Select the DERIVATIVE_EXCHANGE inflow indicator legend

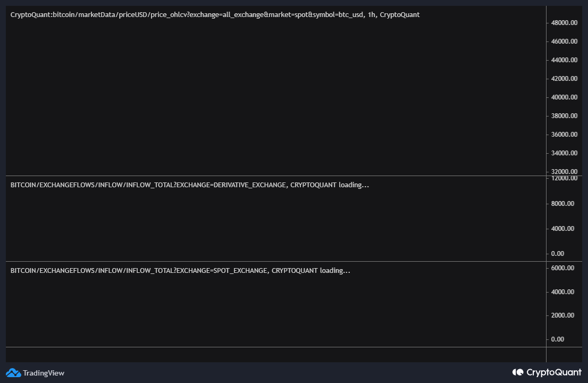(173, 185)
